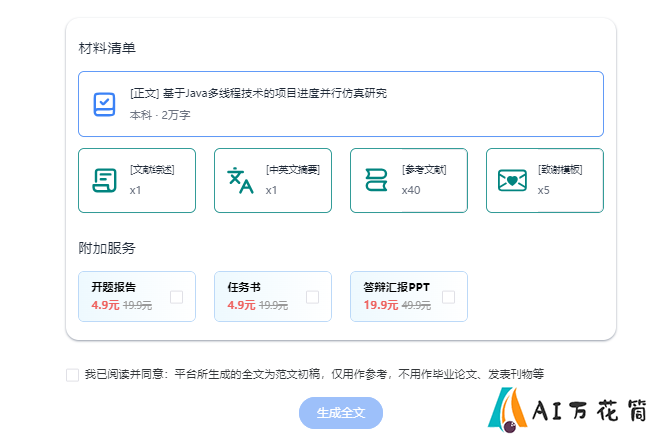
Task: Tick the 任务书 checkbox
Action: click(x=313, y=297)
